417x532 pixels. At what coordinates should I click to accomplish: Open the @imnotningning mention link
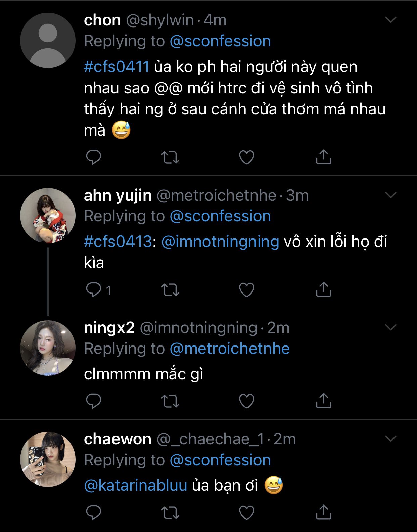point(220,242)
